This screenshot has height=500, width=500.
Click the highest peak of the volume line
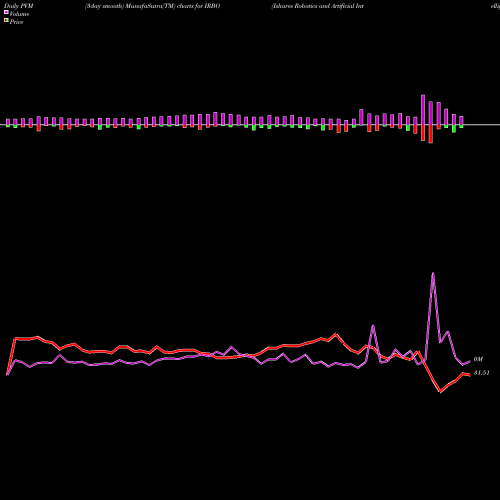tap(433, 273)
